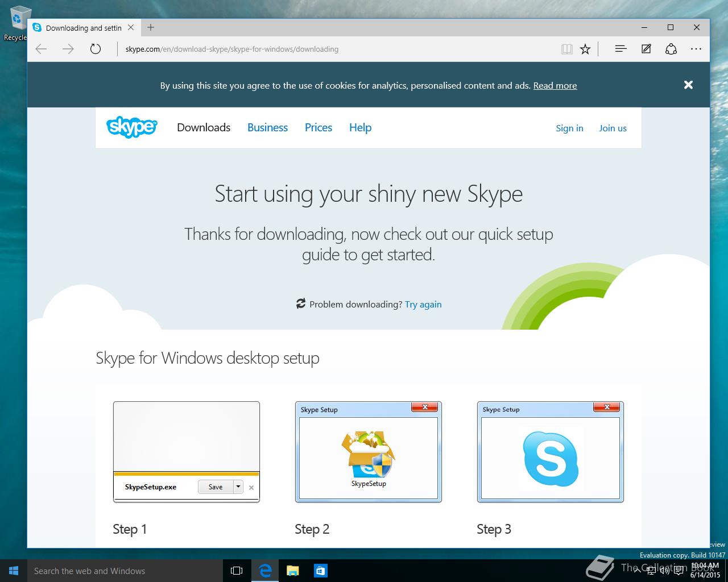This screenshot has width=728, height=582.
Task: Click the address bar URL field
Action: pyautogui.click(x=338, y=49)
